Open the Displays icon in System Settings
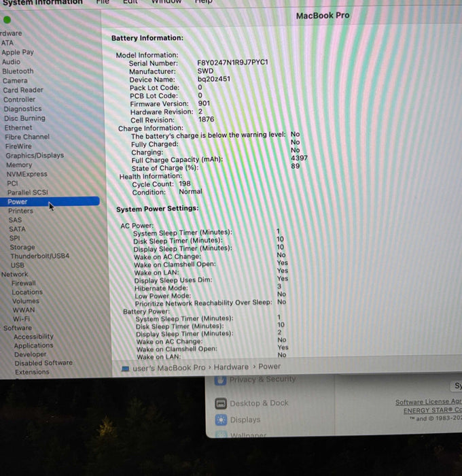The width and height of the screenshot is (462, 476). (221, 420)
